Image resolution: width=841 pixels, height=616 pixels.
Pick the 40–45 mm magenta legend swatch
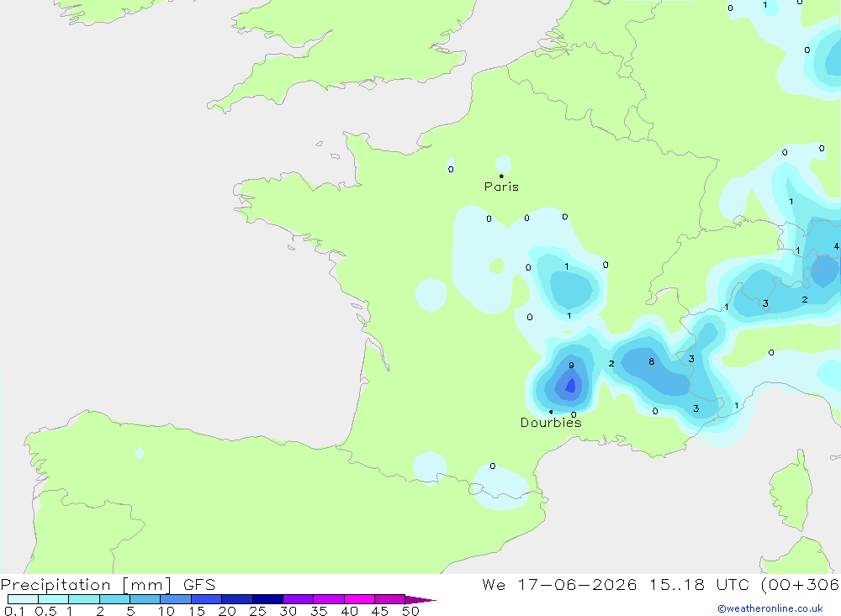359,599
